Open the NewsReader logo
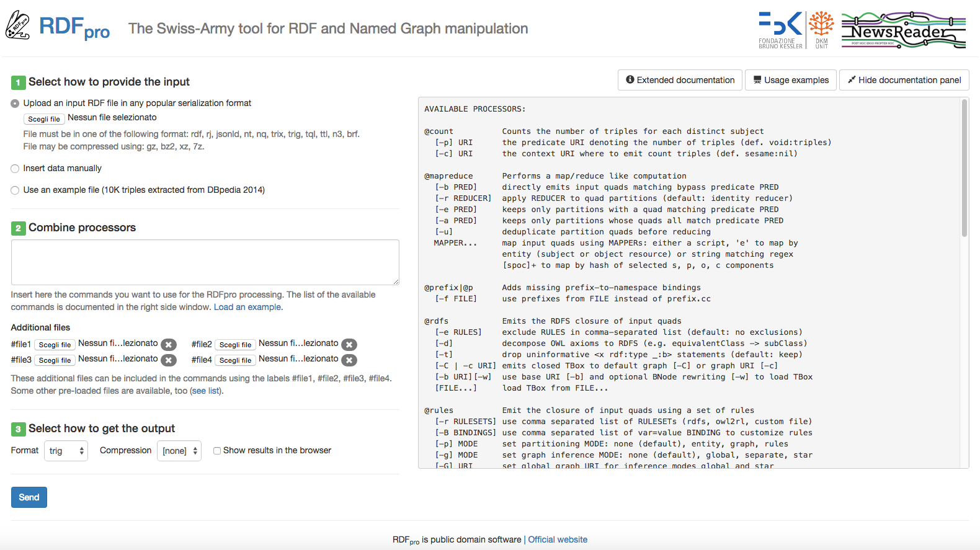 click(x=904, y=30)
